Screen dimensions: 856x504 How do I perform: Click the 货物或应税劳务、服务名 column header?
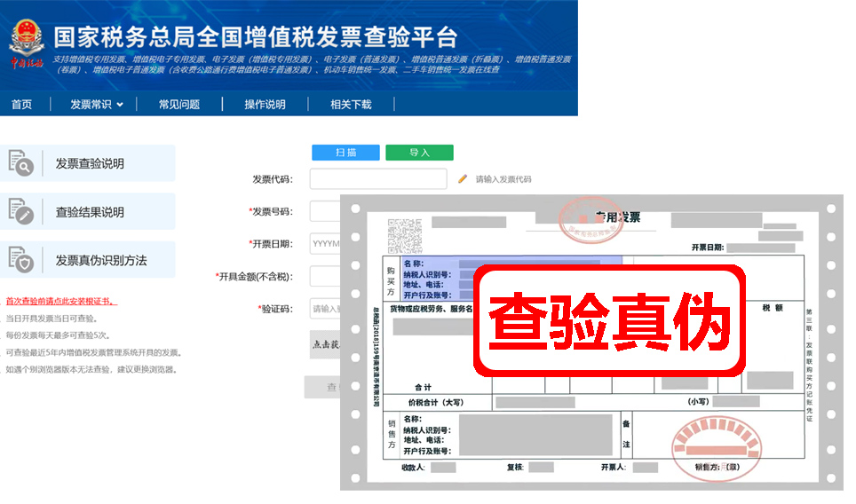point(432,309)
